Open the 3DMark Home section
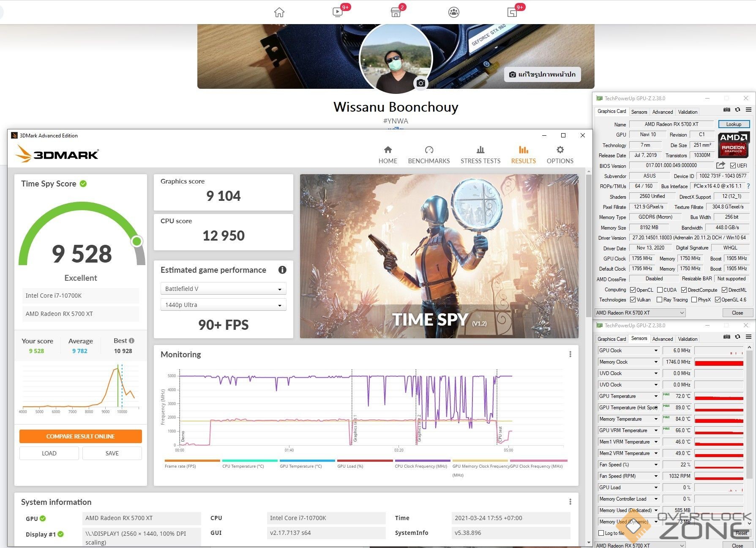756x548 pixels. [x=388, y=155]
